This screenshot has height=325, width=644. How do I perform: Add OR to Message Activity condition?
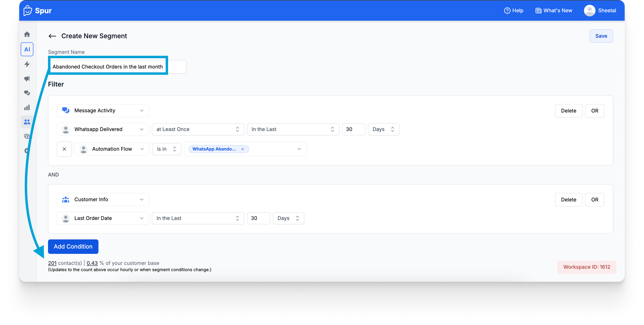pyautogui.click(x=595, y=111)
